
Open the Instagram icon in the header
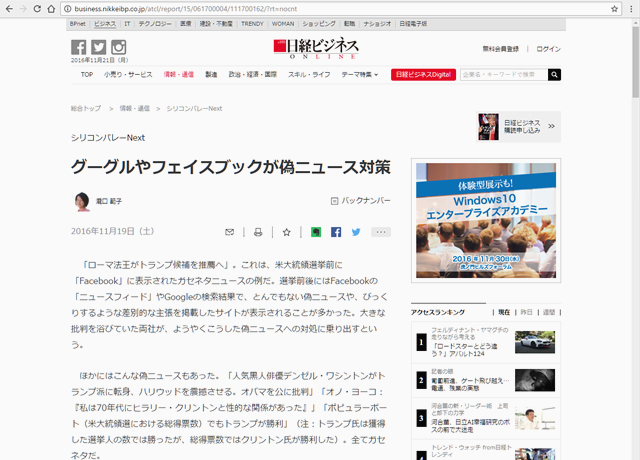click(118, 48)
